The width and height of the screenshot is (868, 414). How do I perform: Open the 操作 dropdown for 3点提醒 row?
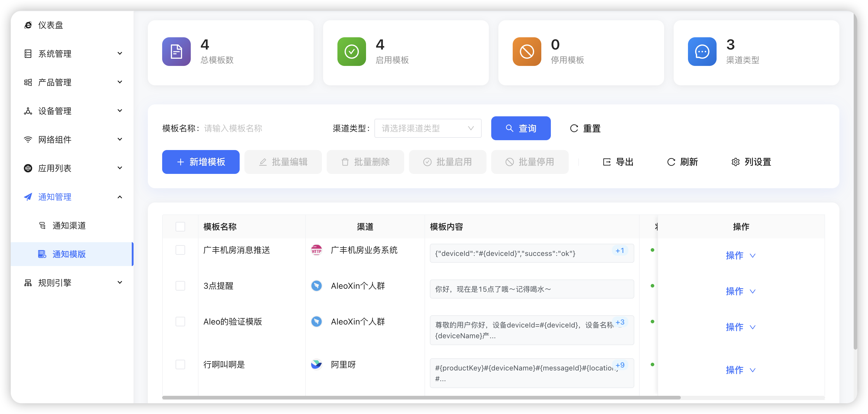click(740, 291)
